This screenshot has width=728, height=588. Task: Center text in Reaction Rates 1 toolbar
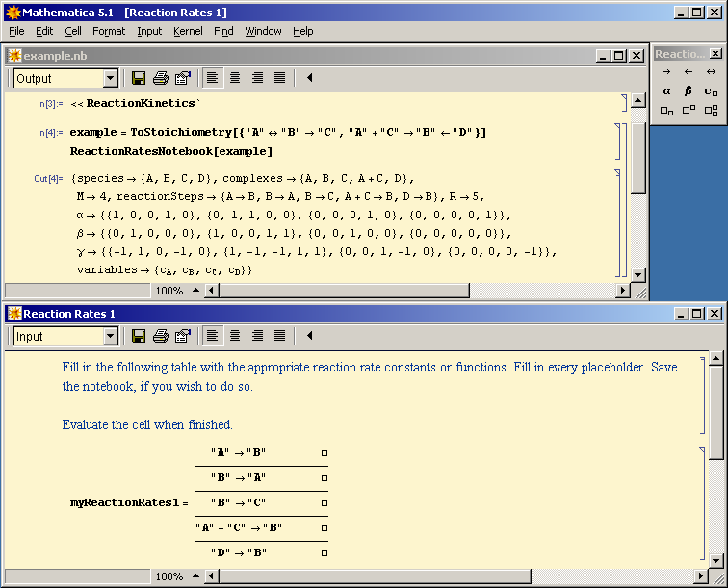tap(235, 336)
